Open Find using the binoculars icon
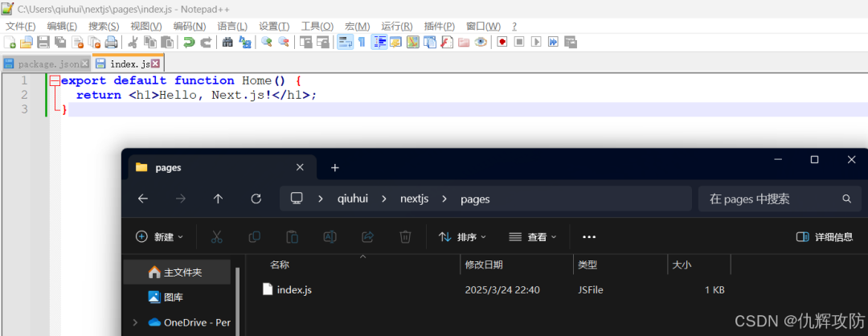 pyautogui.click(x=227, y=42)
